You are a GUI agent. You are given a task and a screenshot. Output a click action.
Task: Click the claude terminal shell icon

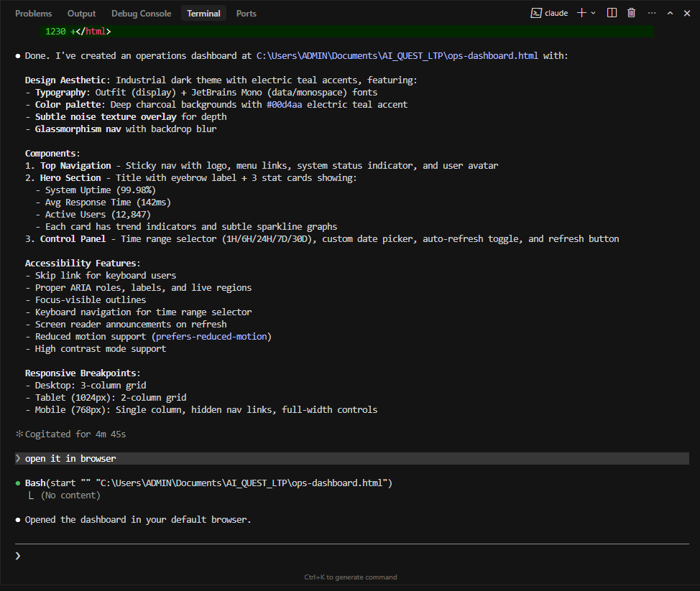[536, 13]
